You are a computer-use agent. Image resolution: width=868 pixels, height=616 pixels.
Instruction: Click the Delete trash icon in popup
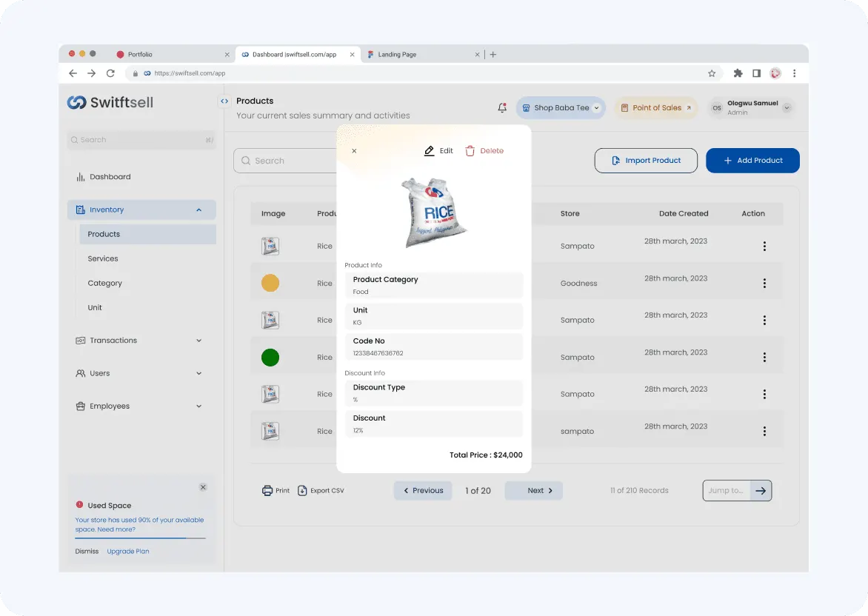(470, 150)
